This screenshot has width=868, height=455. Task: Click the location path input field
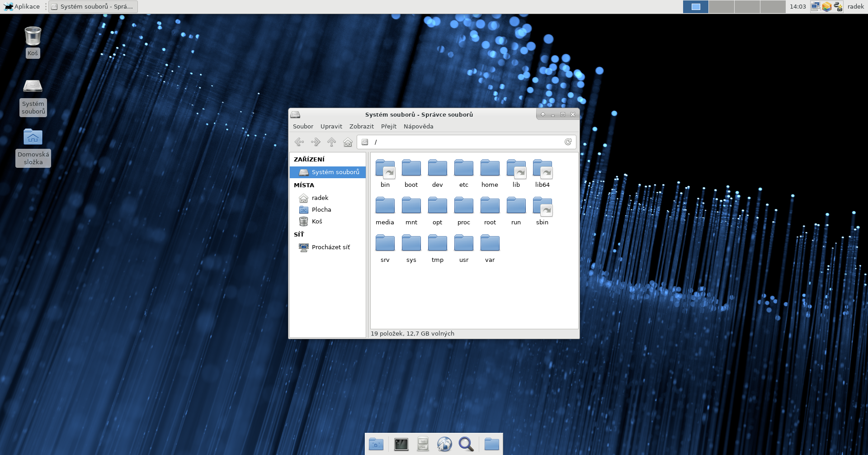[x=466, y=142]
